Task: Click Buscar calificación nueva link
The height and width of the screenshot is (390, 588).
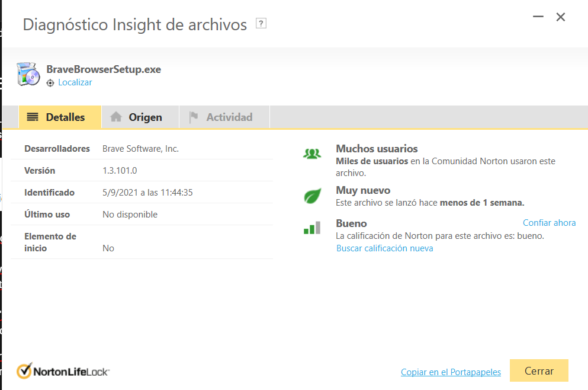Action: 385,248
